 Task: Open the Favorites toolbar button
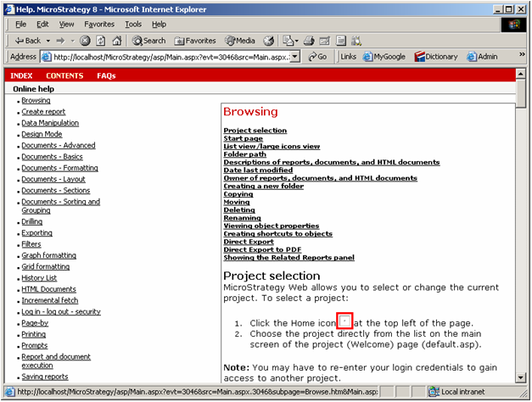(x=195, y=41)
